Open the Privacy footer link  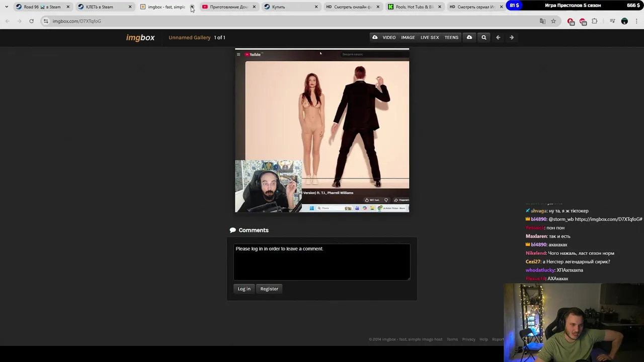pos(469,339)
